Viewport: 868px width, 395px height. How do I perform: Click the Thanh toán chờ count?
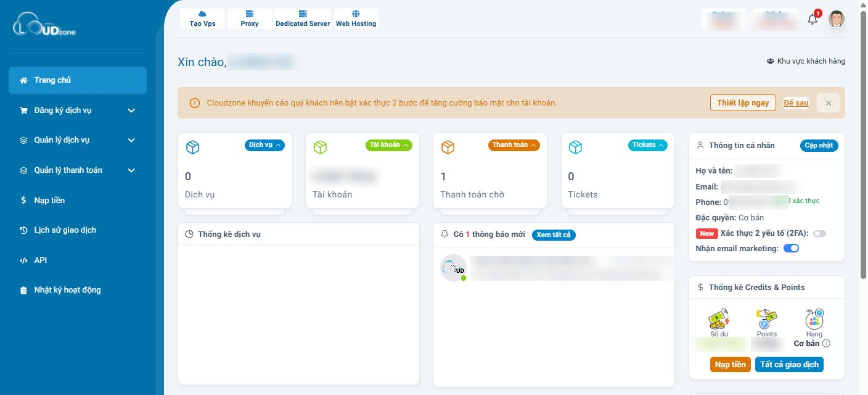[x=443, y=177]
